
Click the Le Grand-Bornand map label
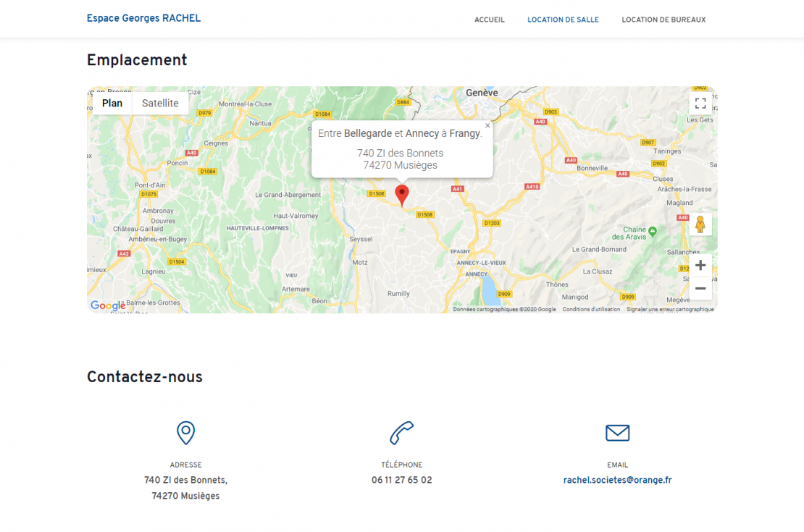point(599,250)
